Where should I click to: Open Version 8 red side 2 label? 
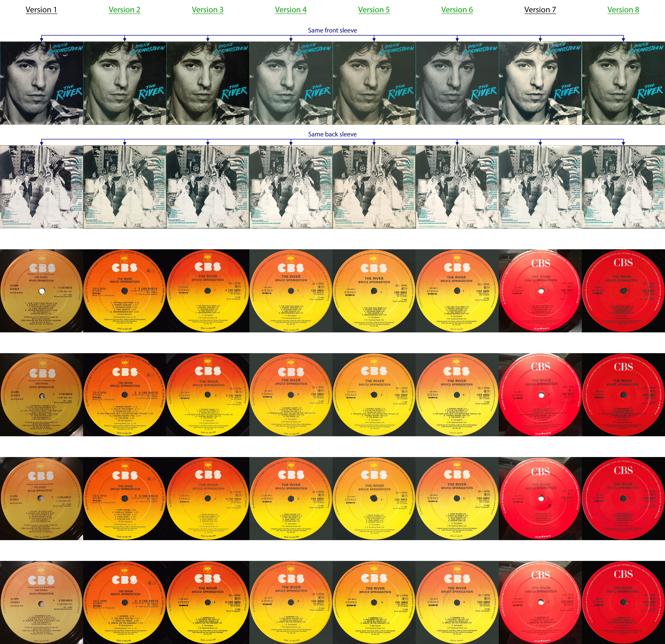coord(623,395)
